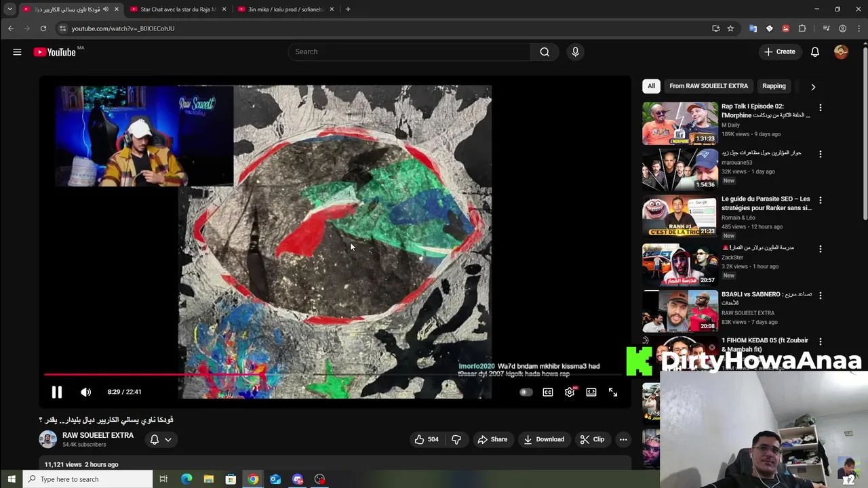Dislike the video
Screen dimensions: 868x488
click(456, 439)
